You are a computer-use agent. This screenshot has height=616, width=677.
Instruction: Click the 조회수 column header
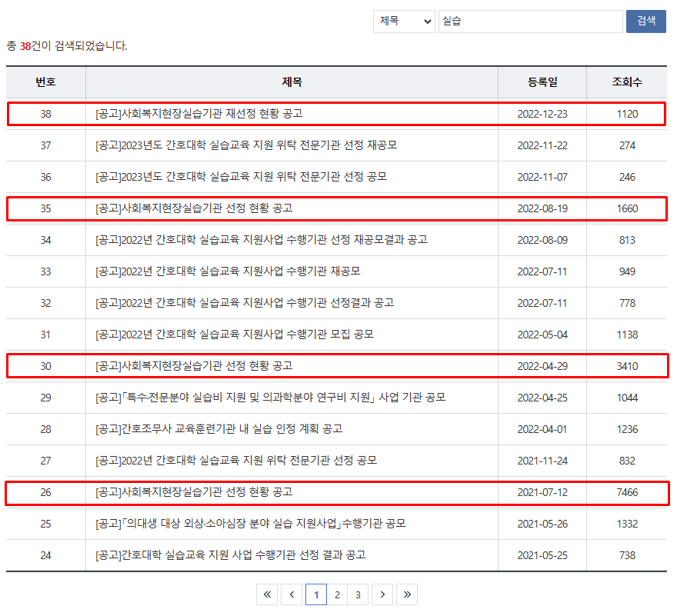coord(627,82)
